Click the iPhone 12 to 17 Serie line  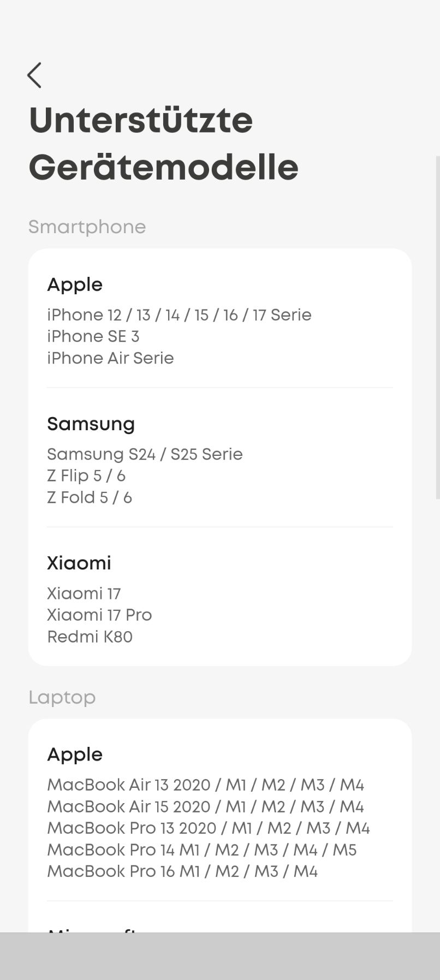tap(179, 315)
